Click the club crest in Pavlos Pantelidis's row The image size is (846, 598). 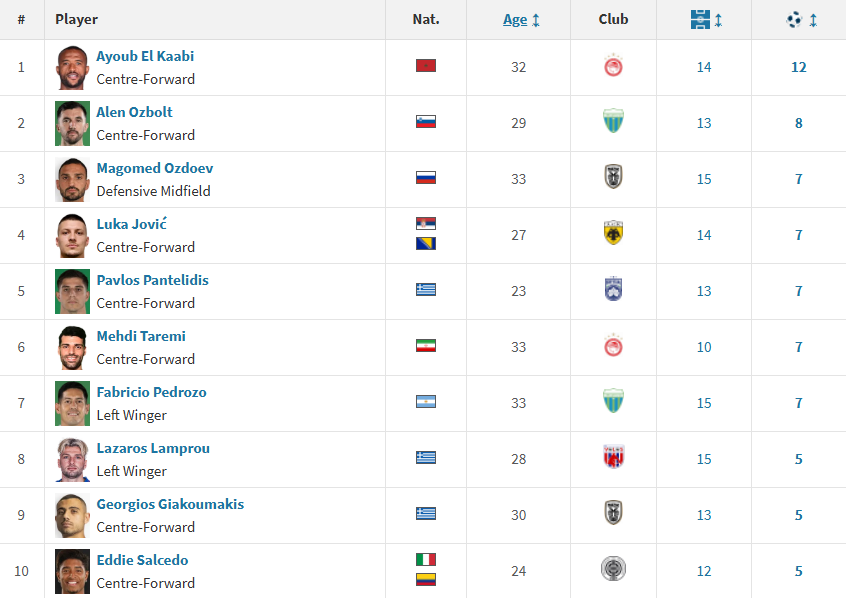click(613, 291)
